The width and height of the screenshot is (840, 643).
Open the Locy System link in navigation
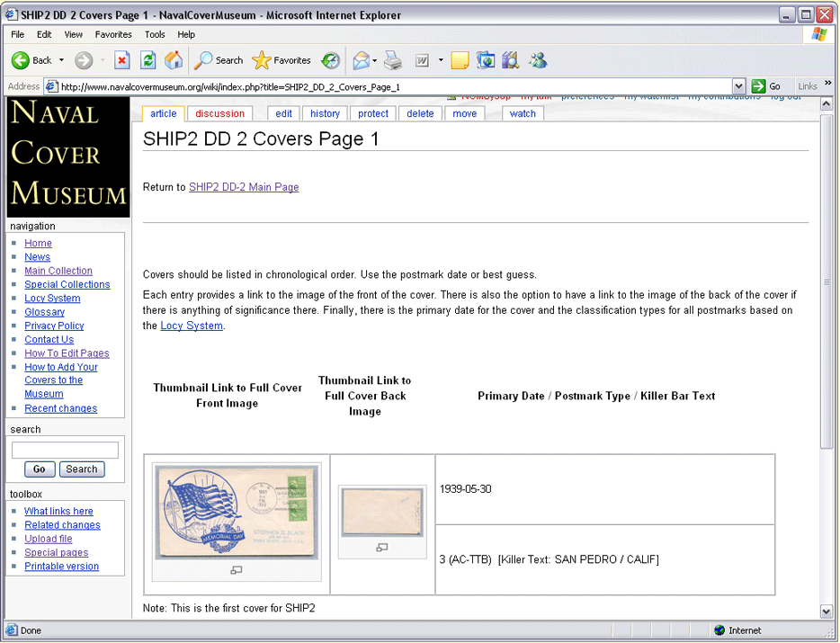[x=52, y=299]
